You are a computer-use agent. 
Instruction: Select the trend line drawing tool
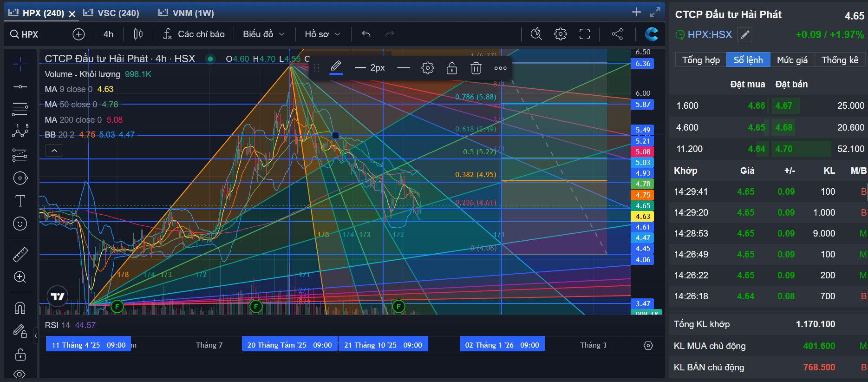[x=20, y=87]
